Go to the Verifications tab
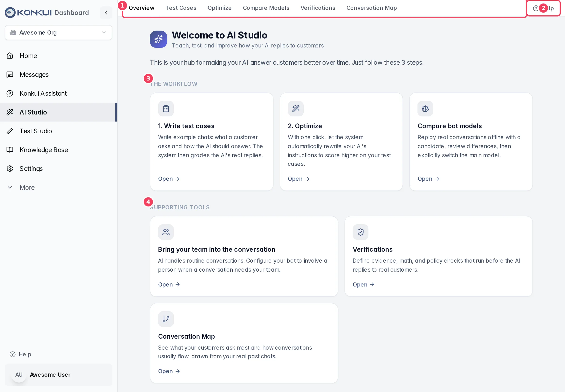The height and width of the screenshot is (392, 565). pyautogui.click(x=318, y=8)
